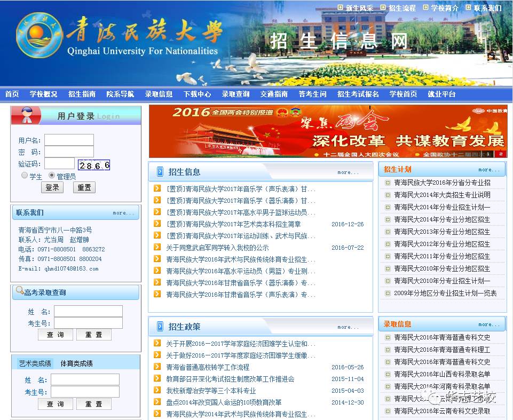Click 姓名 field in 高考录取查询
Viewport: 513px width, 420px height.
[x=88, y=311]
